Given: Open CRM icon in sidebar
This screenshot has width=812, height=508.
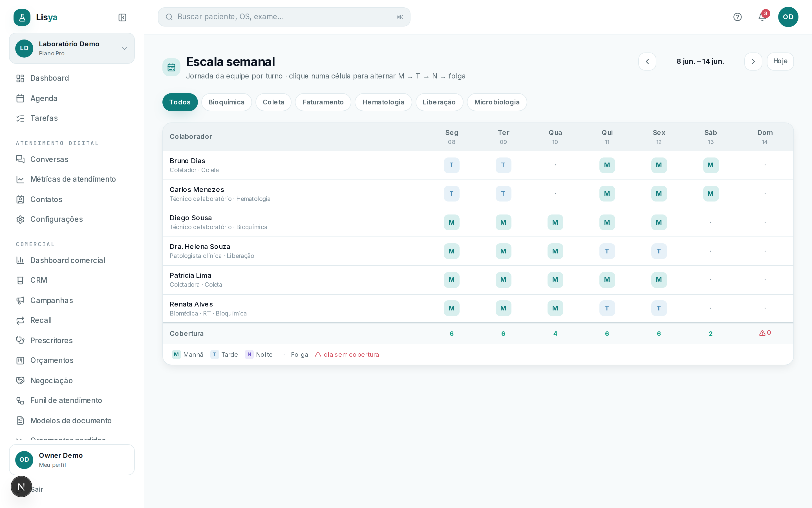Looking at the screenshot, I should click(20, 280).
